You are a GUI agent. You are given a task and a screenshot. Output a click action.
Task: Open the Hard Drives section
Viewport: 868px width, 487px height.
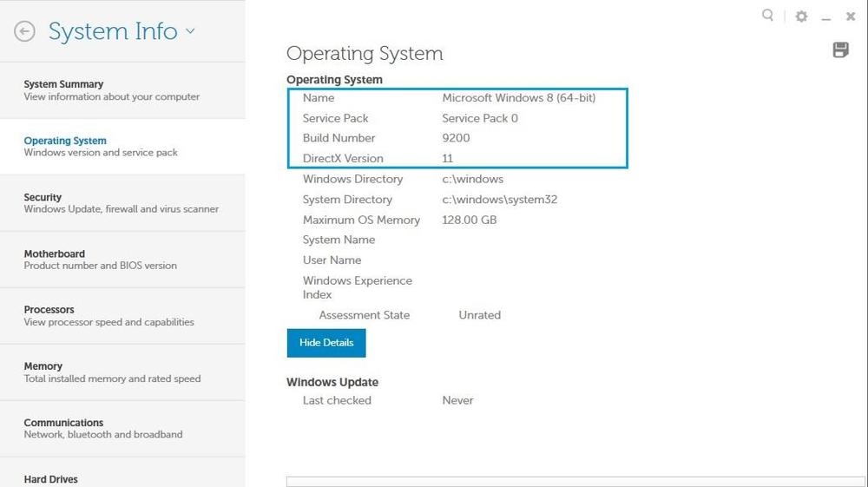coord(50,478)
